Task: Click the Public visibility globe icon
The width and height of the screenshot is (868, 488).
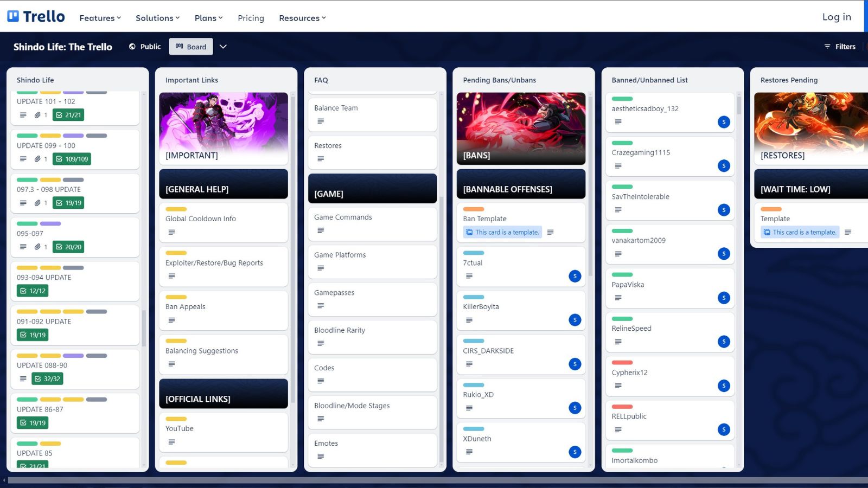Action: [x=132, y=47]
